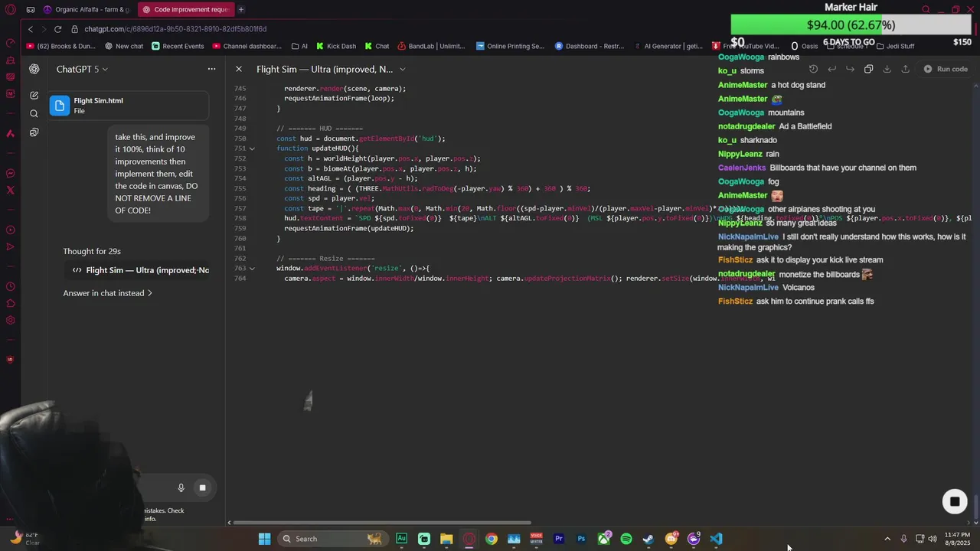Open the BandLab bookmark
Image resolution: width=980 pixels, height=551 pixels.
tap(431, 46)
